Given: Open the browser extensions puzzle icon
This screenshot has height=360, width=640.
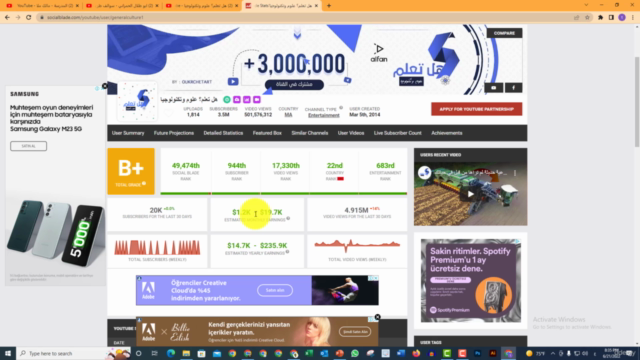Looking at the screenshot, I should click(600, 17).
